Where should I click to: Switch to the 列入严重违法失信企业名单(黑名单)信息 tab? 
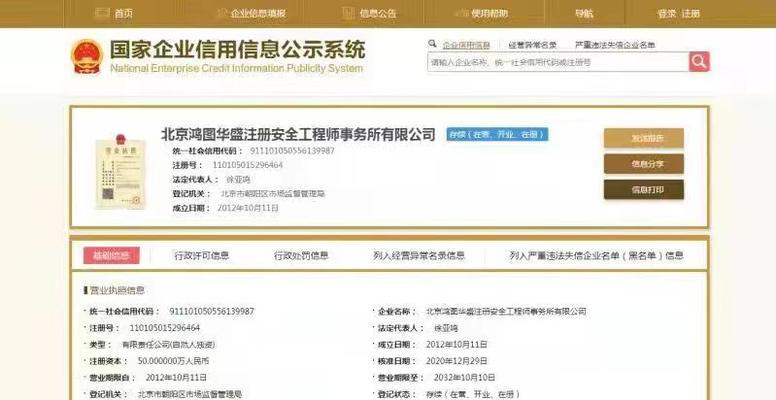point(596,255)
